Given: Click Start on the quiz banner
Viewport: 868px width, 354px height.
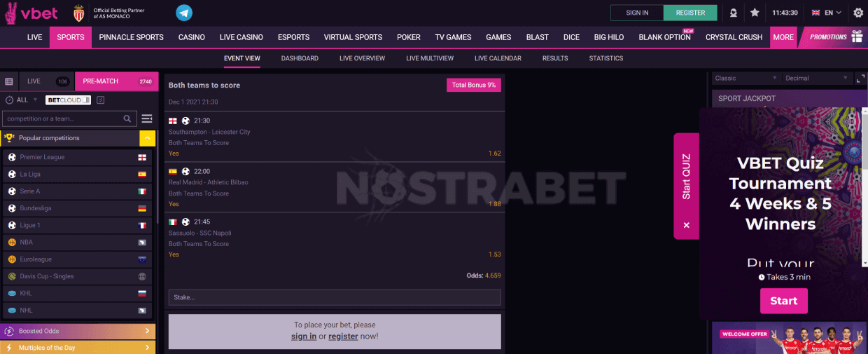Looking at the screenshot, I should (783, 301).
